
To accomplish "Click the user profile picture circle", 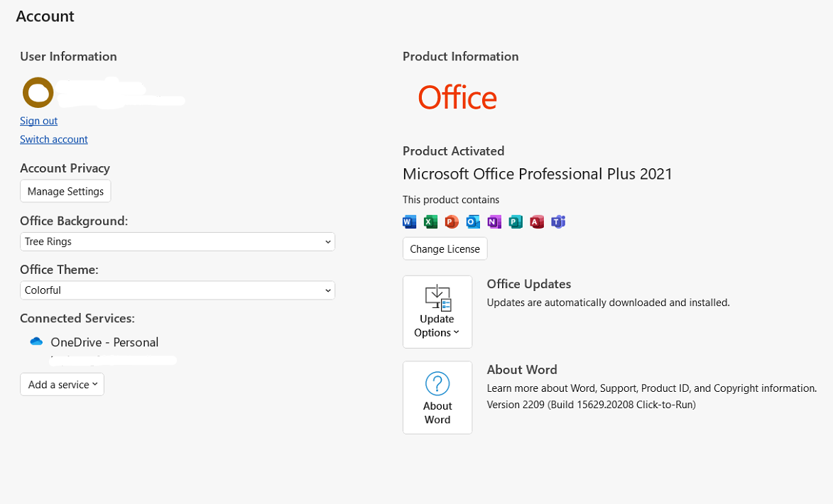I will click(38, 92).
